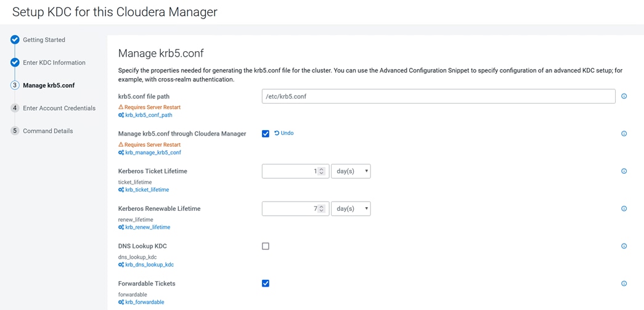Enable the DNS Lookup KDC checkbox
The width and height of the screenshot is (644, 310).
tap(266, 246)
